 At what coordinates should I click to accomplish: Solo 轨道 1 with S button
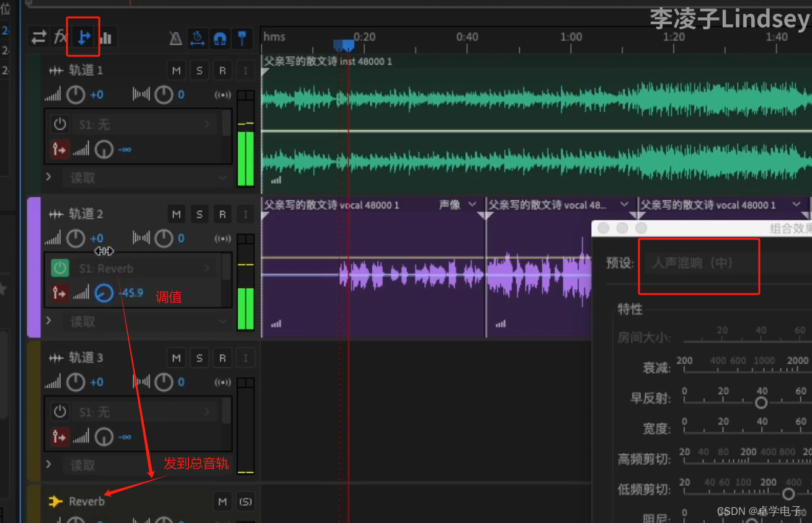click(199, 71)
